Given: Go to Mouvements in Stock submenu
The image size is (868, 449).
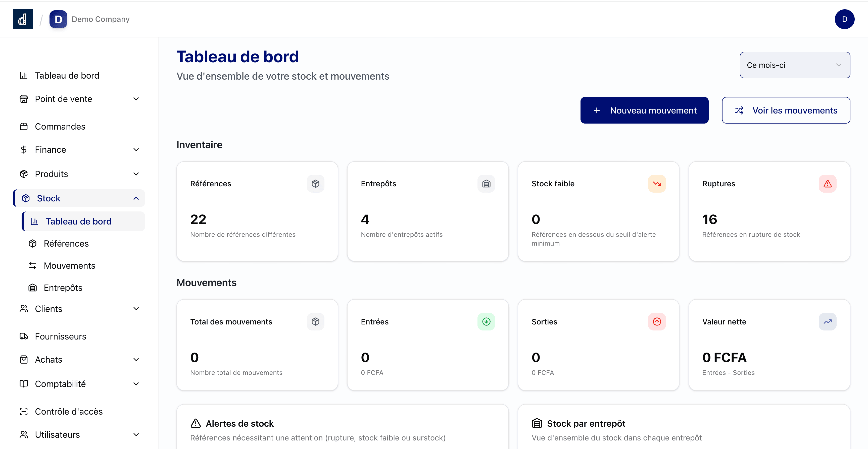Looking at the screenshot, I should (x=69, y=266).
